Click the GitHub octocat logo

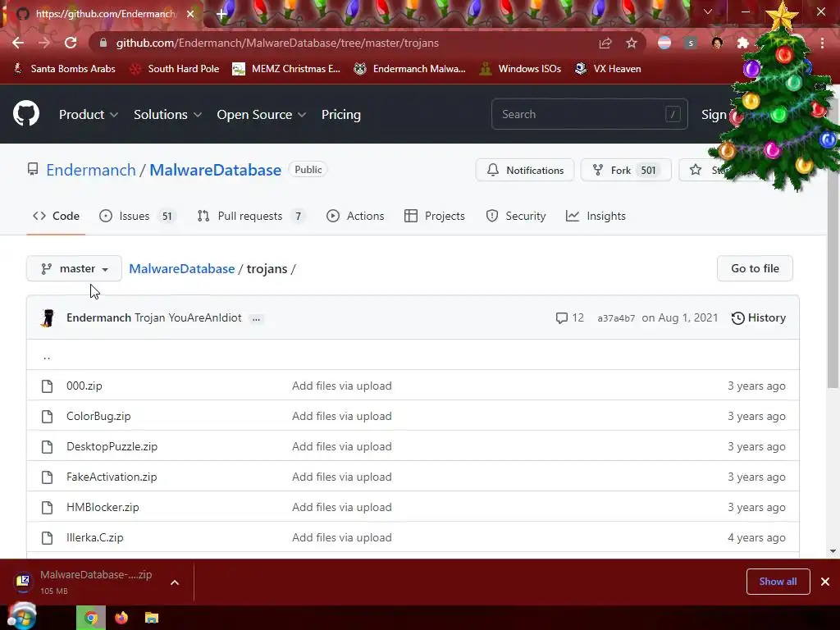pos(26,113)
